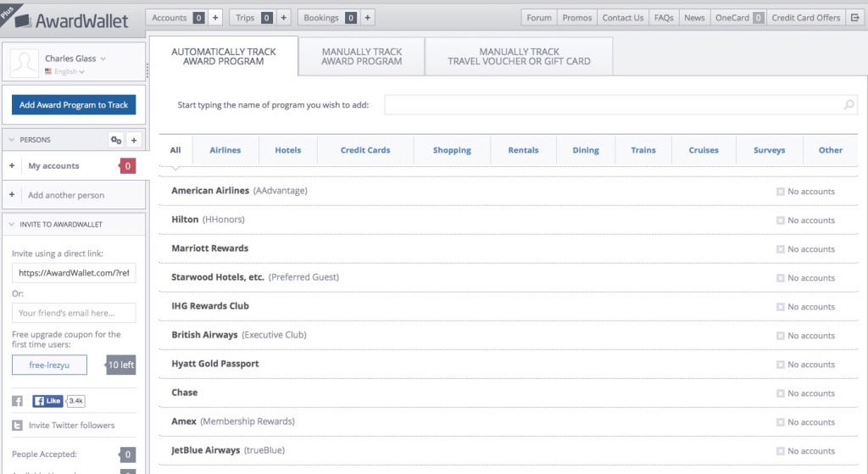This screenshot has width=868, height=474.
Task: Toggle American Airlines No accounts checkbox
Action: (x=781, y=192)
